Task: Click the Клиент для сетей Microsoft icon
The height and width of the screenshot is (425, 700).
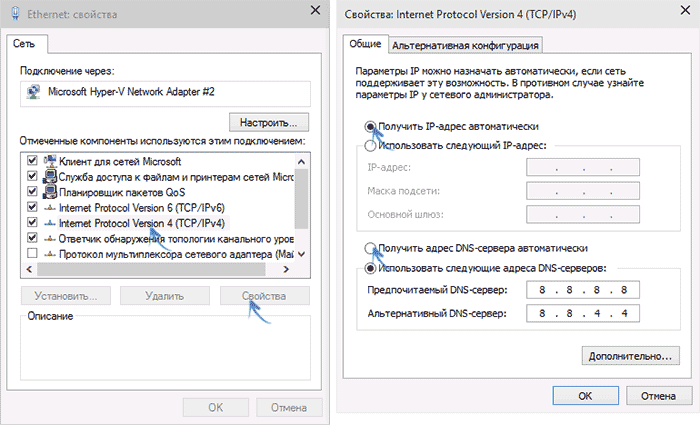Action: click(50, 161)
